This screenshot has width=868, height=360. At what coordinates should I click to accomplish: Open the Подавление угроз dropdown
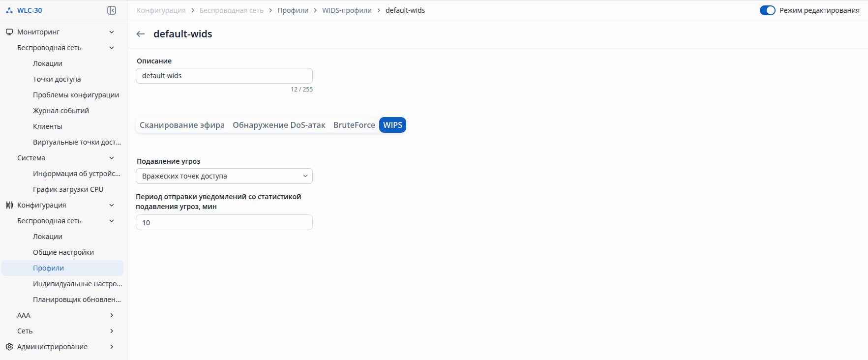[224, 176]
